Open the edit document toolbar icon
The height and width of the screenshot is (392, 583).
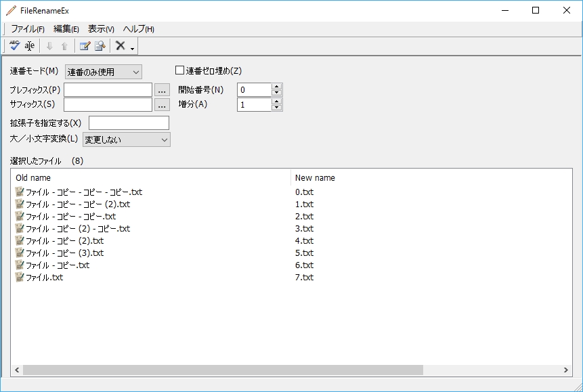tap(85, 45)
